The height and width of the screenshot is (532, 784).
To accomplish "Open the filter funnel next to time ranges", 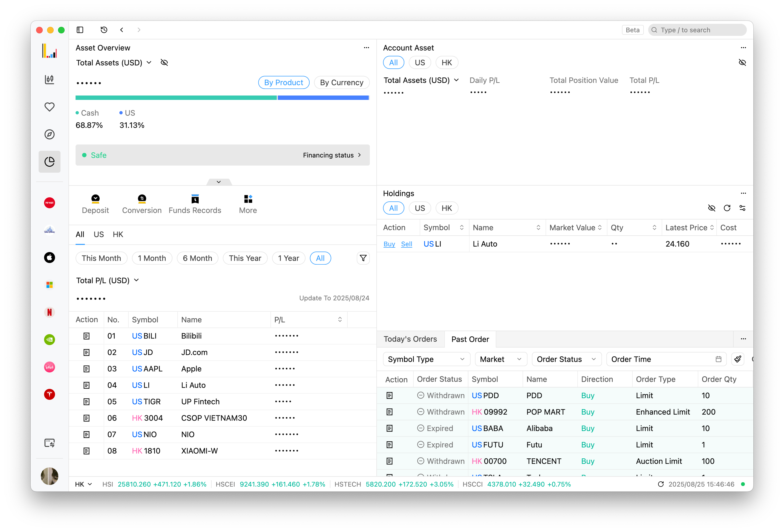I will tap(363, 258).
